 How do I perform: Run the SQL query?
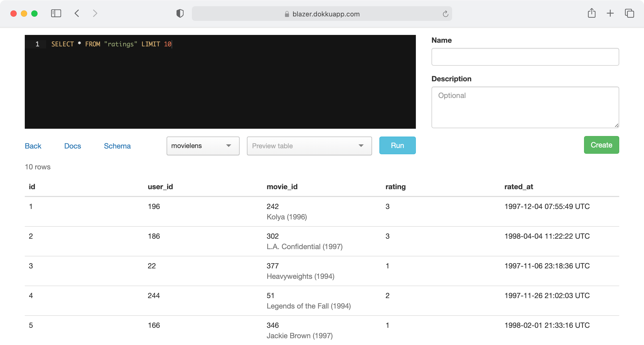[x=397, y=145]
